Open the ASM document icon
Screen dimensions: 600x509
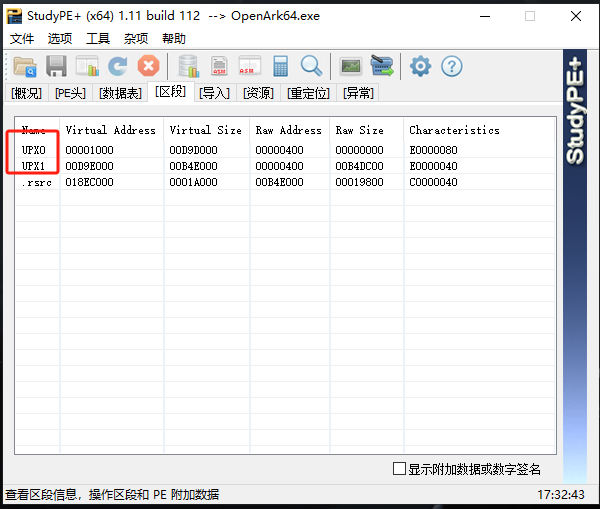point(219,66)
